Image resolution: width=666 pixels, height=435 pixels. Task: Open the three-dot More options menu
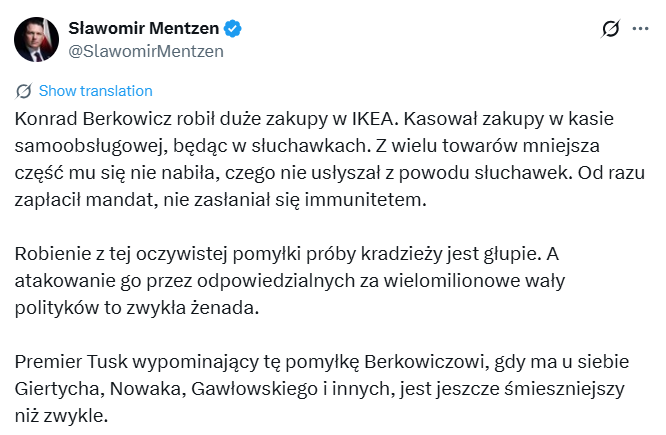click(x=640, y=30)
